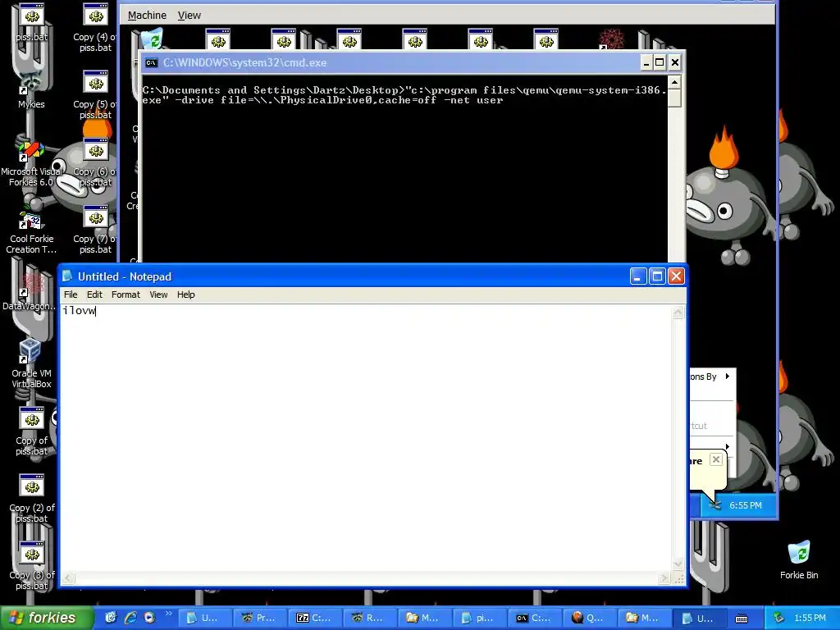Select the Mykies desktop shortcut
The height and width of the screenshot is (630, 840).
coord(32,91)
